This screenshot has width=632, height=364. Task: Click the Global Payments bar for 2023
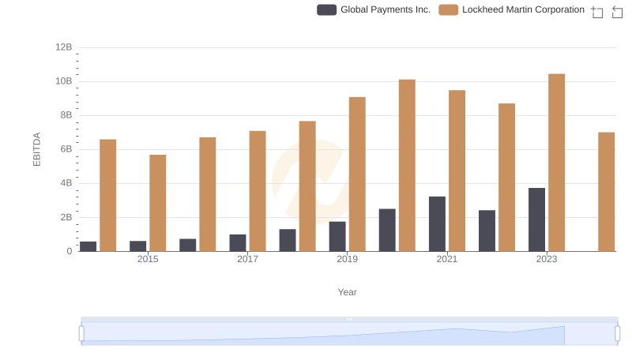click(536, 220)
